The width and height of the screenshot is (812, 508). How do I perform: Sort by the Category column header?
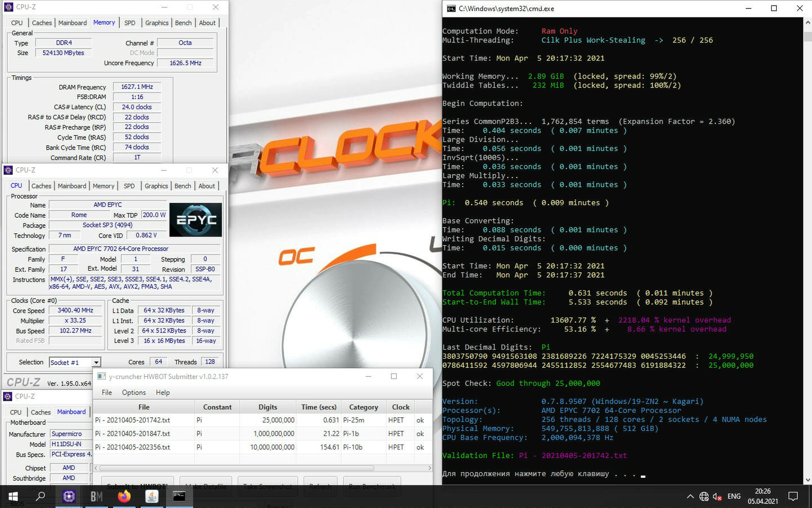(364, 407)
